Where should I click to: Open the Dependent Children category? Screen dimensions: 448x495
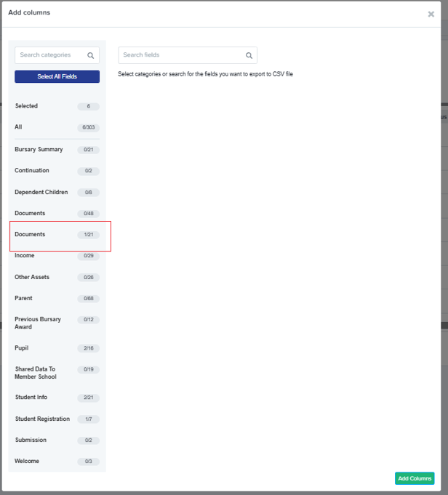pos(57,192)
